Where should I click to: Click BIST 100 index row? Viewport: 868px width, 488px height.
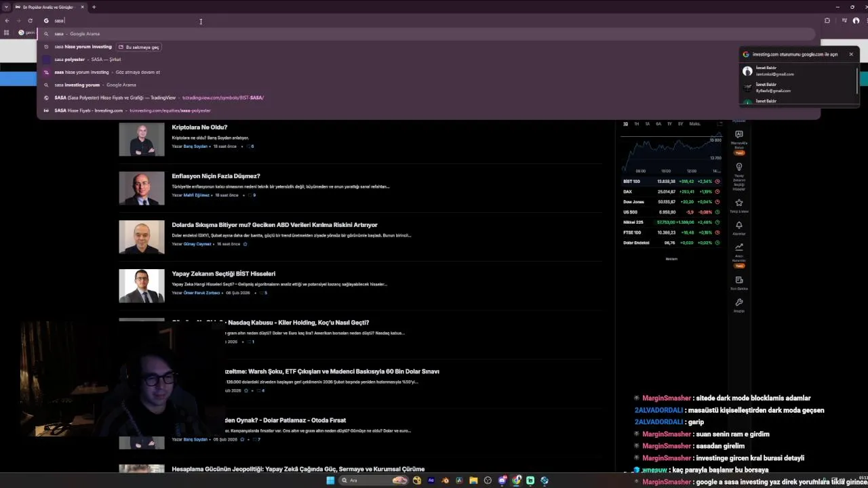671,182
